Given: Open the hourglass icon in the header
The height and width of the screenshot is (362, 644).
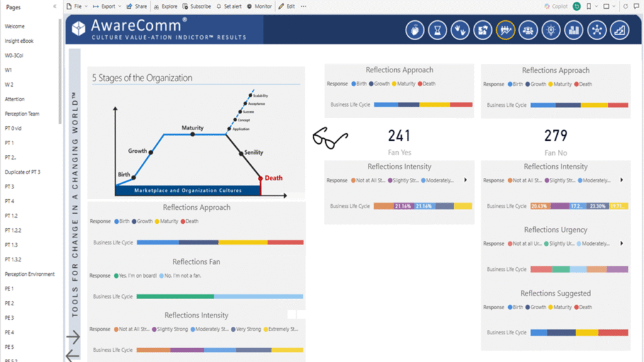Looking at the screenshot, I should (438, 30).
